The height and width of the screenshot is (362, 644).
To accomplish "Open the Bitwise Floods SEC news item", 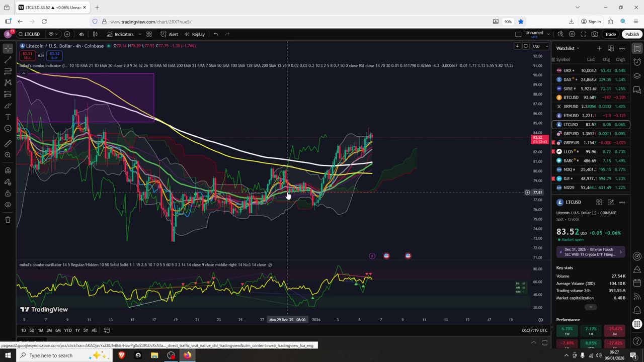I will point(591,252).
